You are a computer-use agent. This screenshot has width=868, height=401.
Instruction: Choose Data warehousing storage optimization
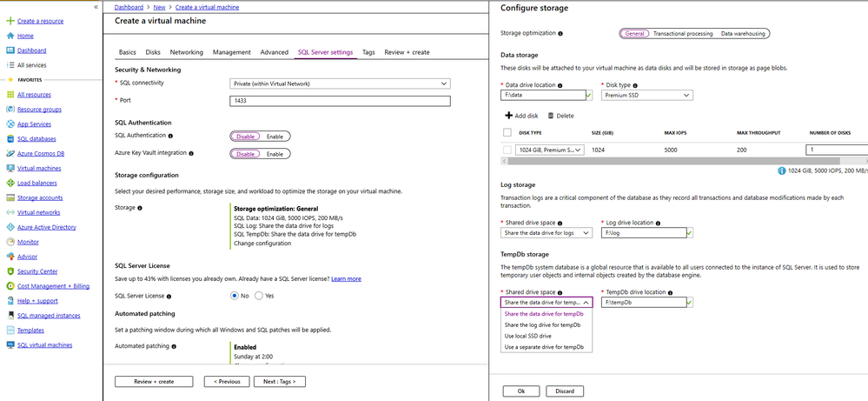pyautogui.click(x=743, y=34)
